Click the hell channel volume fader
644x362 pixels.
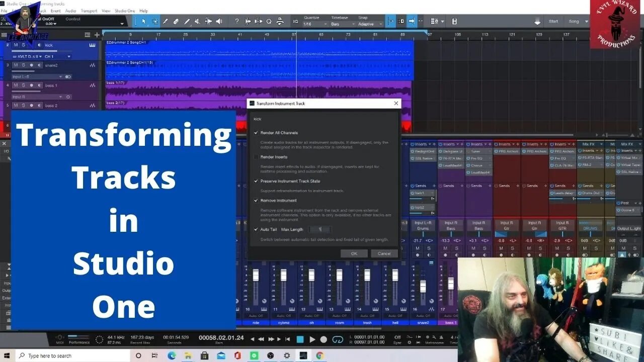tap(395, 276)
